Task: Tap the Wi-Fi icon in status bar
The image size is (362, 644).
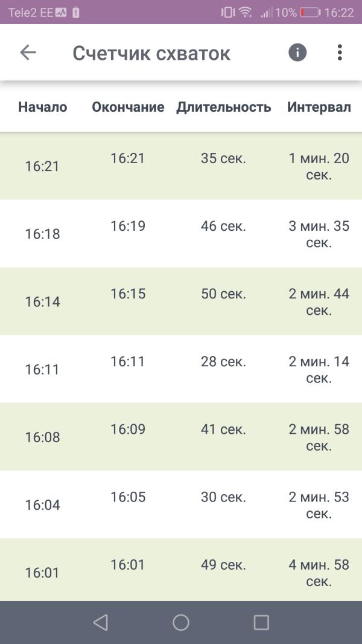Action: pos(246,12)
